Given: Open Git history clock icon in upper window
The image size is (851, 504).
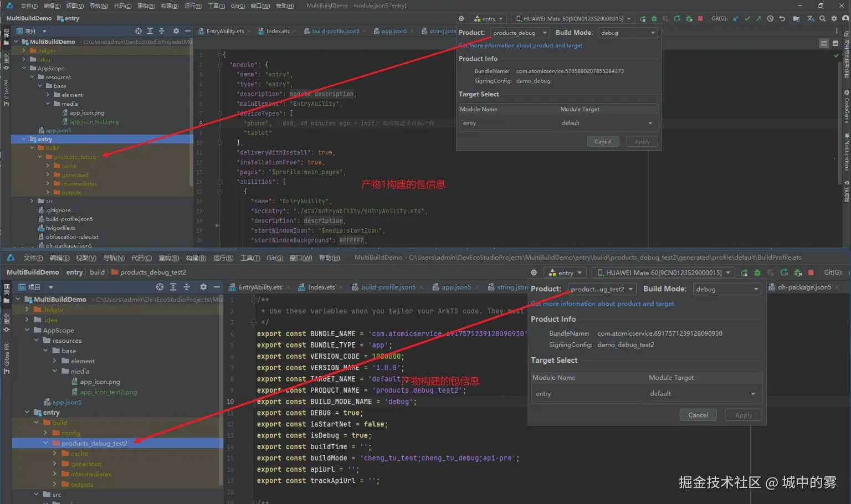Looking at the screenshot, I should (770, 18).
